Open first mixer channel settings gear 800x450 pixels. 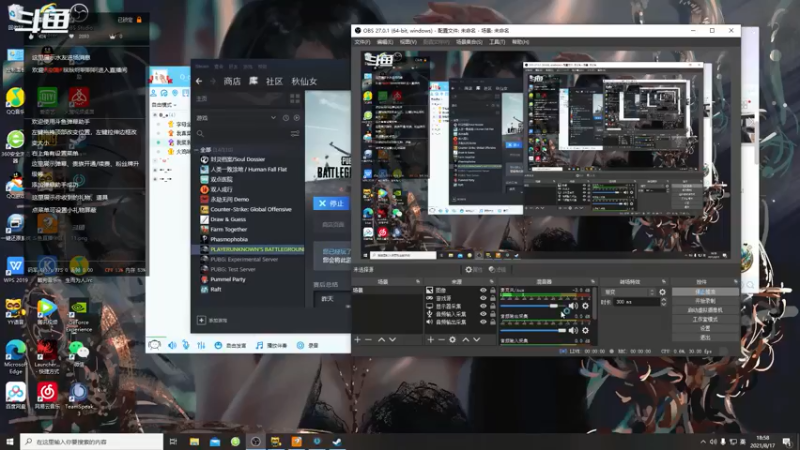pyautogui.click(x=585, y=306)
